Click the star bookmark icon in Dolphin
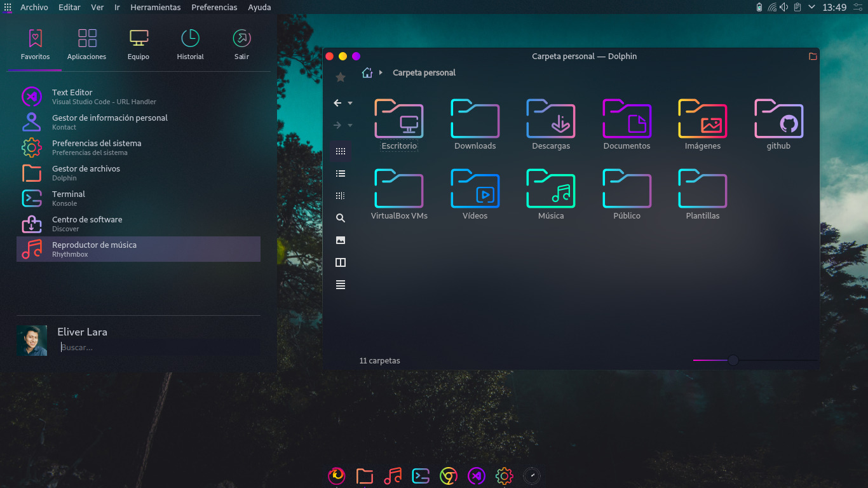The height and width of the screenshot is (488, 868). [341, 77]
